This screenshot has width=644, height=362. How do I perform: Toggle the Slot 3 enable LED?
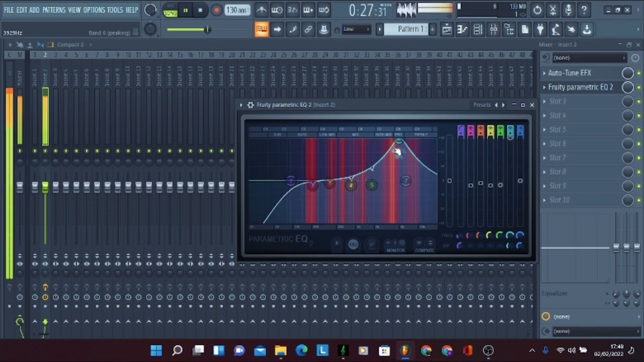click(x=639, y=102)
